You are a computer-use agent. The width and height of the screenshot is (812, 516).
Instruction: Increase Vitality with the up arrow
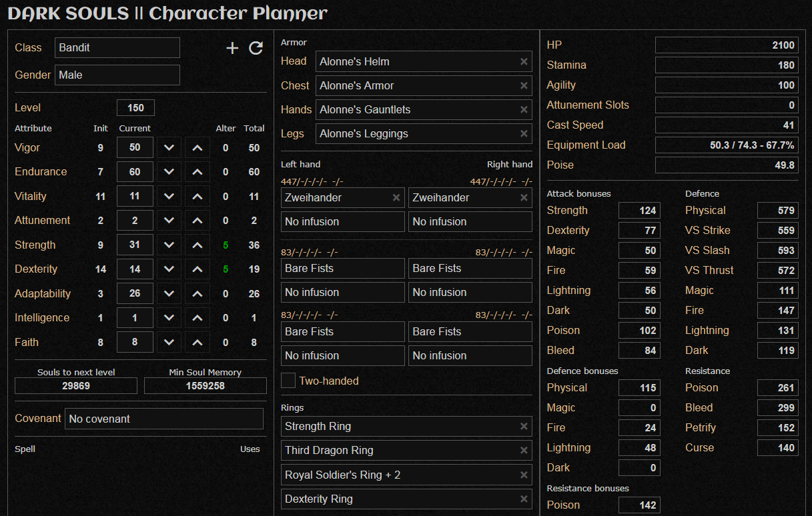[197, 197]
